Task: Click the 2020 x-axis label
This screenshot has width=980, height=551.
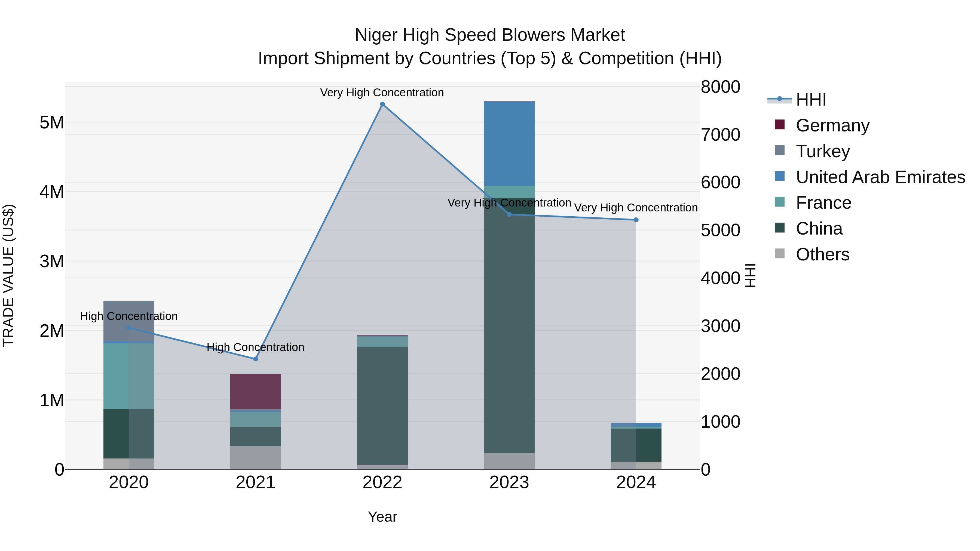Action: click(128, 482)
